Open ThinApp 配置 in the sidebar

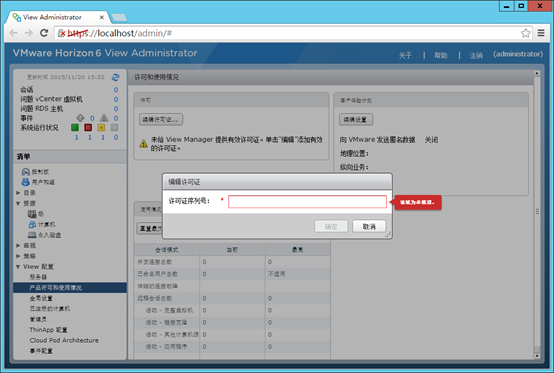tap(48, 330)
